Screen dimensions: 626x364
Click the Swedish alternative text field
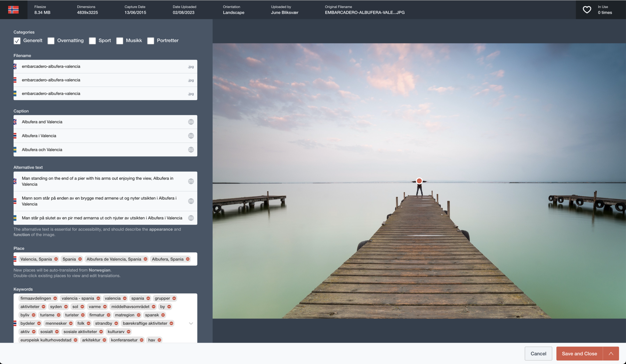pos(103,218)
